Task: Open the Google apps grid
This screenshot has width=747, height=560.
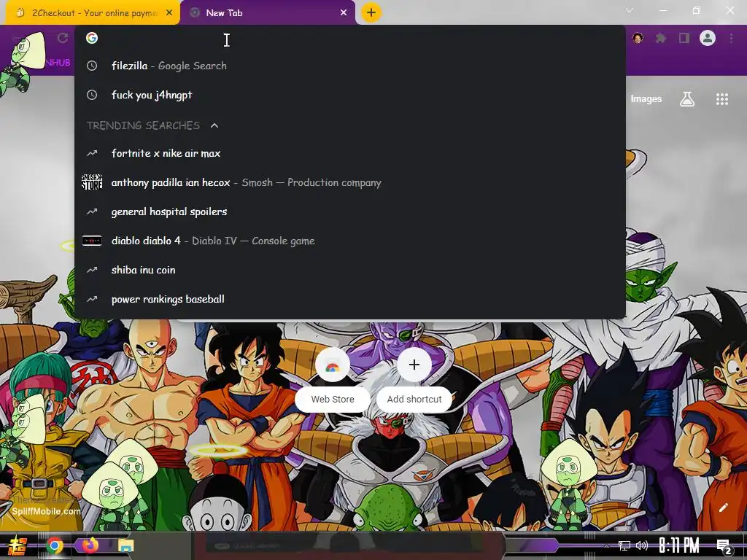Action: click(x=722, y=99)
